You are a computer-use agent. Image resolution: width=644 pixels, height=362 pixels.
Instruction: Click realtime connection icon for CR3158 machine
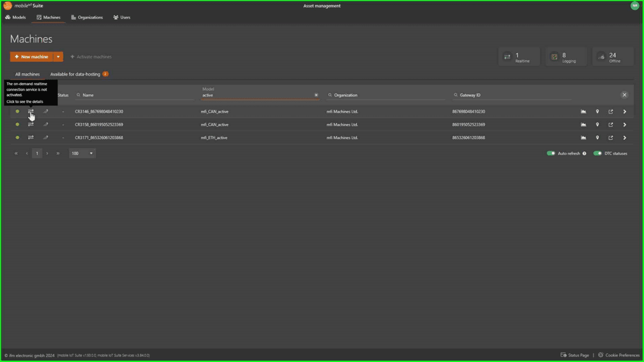click(x=31, y=125)
